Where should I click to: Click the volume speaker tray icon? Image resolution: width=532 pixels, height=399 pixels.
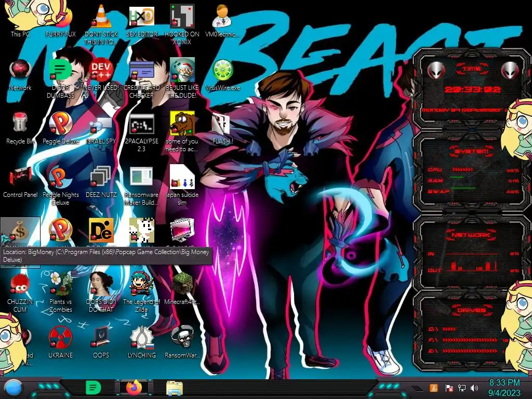tap(474, 388)
